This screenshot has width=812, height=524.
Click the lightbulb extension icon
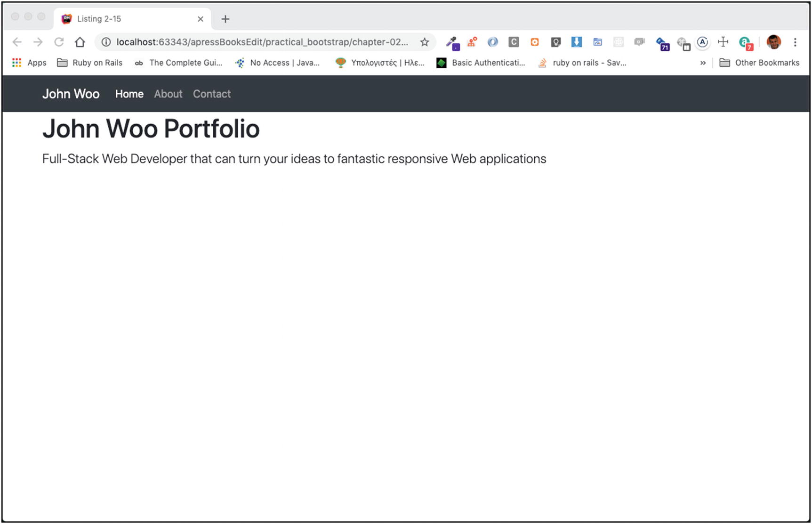click(x=555, y=42)
